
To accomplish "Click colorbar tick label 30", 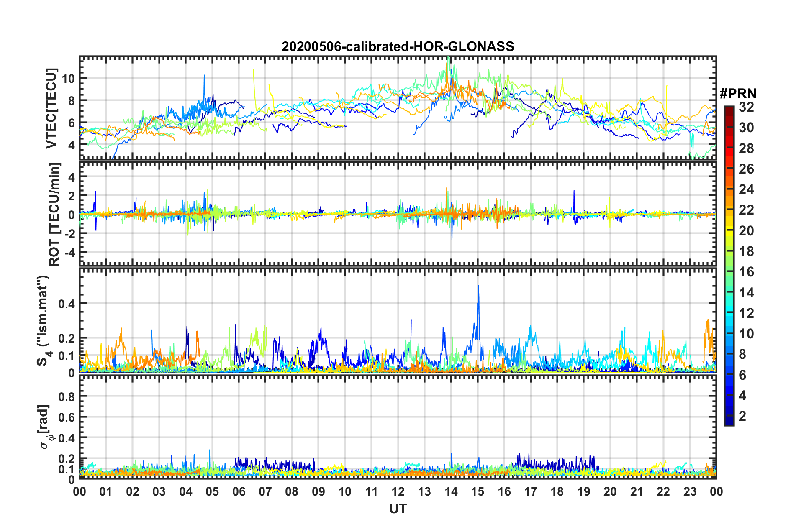I will click(x=746, y=128).
